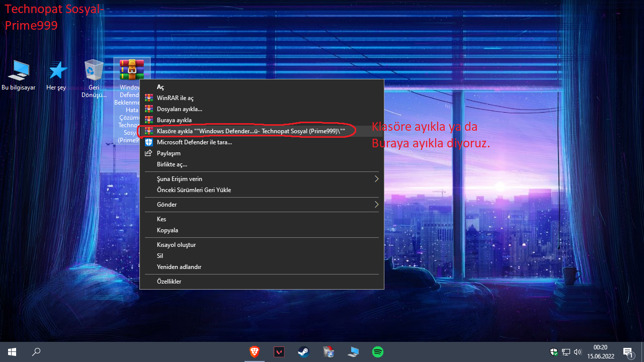Screen dimensions: 644x362
Task: Open the Her şey desktop shortcut
Action: [x=56, y=70]
